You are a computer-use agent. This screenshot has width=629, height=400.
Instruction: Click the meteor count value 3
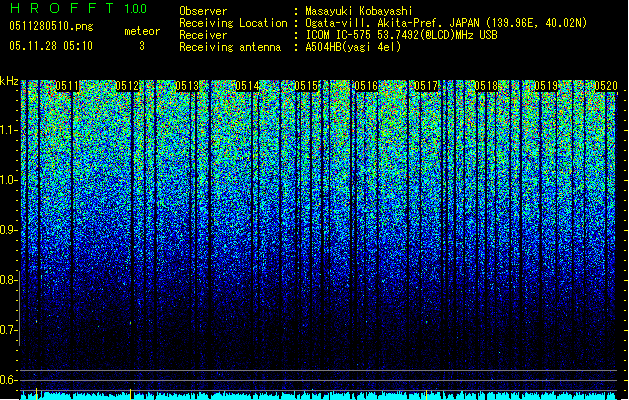(142, 46)
